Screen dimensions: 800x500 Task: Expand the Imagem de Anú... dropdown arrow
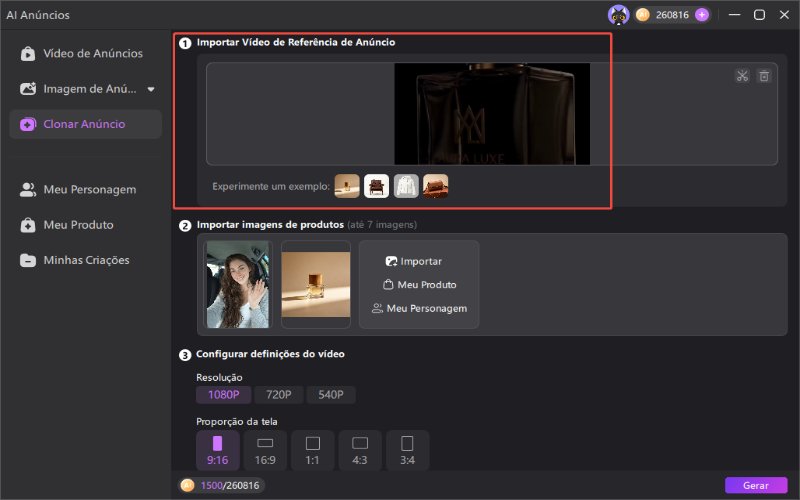coord(151,89)
